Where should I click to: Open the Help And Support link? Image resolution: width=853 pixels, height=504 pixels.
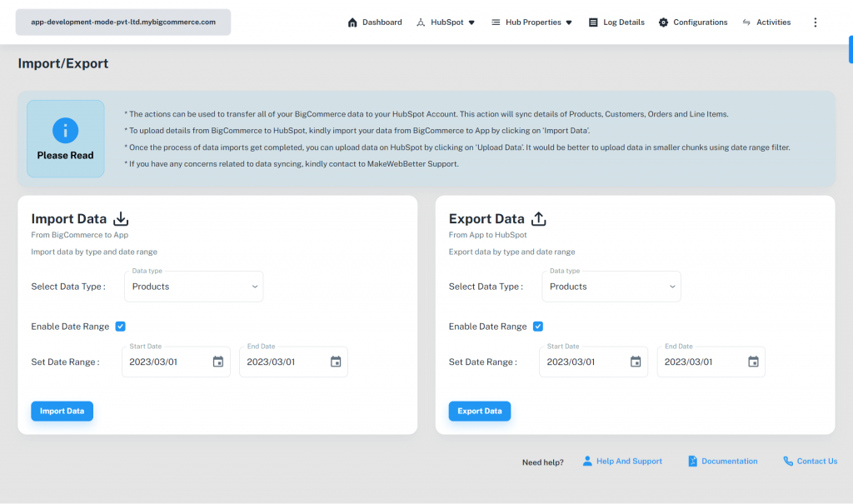(x=629, y=461)
